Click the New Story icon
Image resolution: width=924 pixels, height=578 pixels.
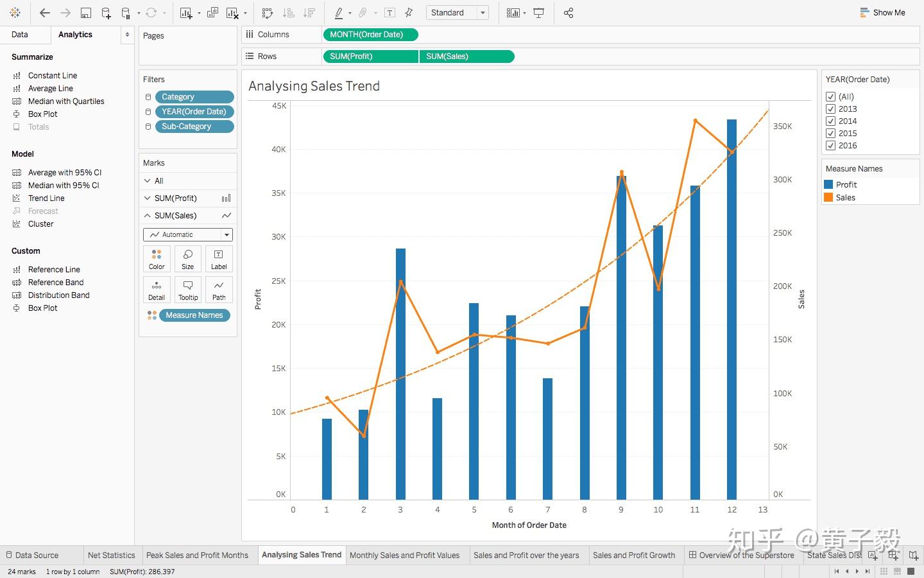click(914, 556)
